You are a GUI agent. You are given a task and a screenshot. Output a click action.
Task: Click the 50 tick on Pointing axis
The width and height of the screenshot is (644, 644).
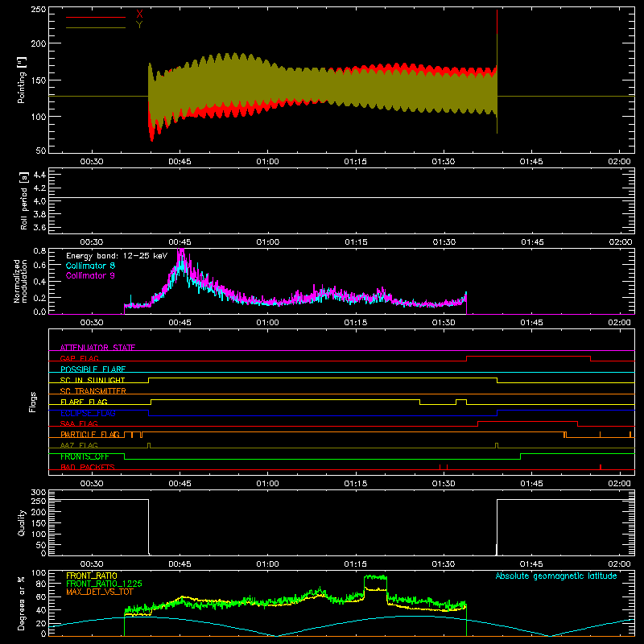41,151
